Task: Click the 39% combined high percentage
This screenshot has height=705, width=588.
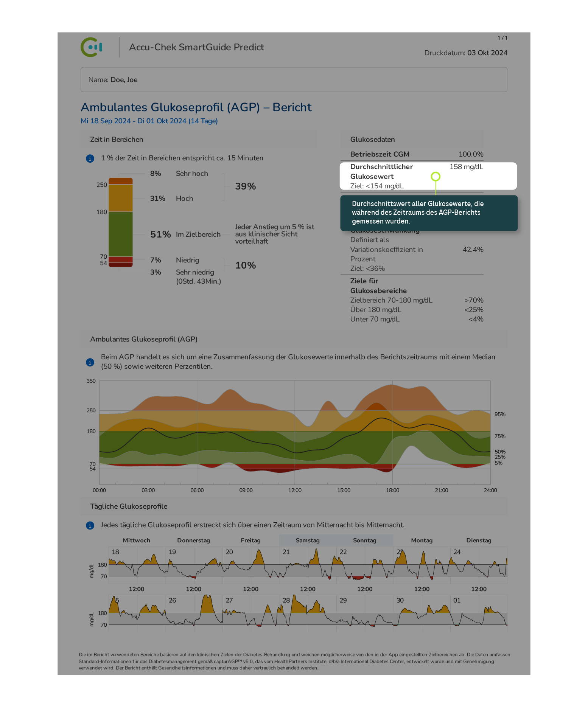Action: (x=246, y=186)
